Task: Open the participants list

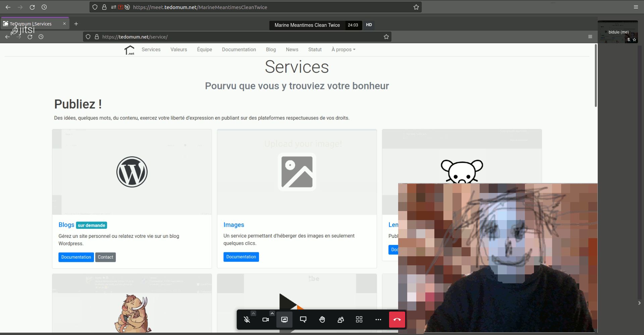Action: 341,320
